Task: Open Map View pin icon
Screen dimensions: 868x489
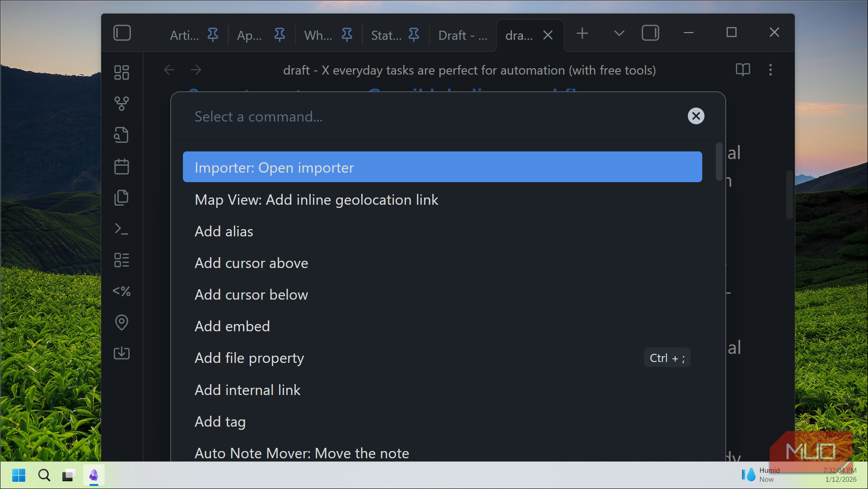Action: point(121,322)
